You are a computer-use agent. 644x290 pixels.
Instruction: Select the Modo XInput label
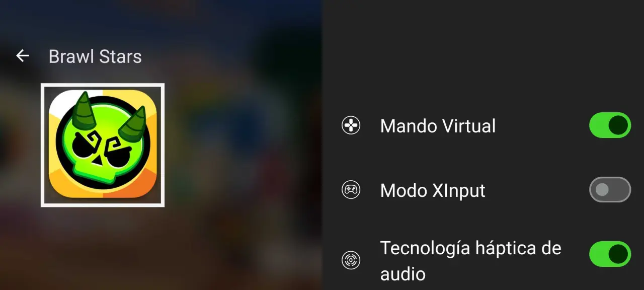pyautogui.click(x=433, y=190)
